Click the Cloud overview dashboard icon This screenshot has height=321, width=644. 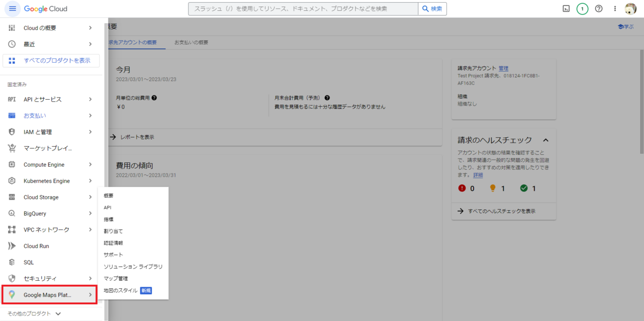point(12,27)
